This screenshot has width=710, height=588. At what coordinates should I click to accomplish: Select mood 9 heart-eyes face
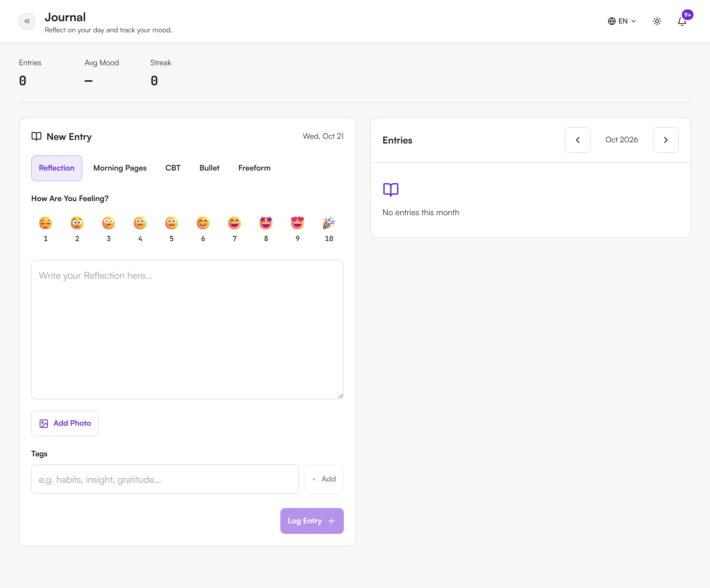(297, 229)
